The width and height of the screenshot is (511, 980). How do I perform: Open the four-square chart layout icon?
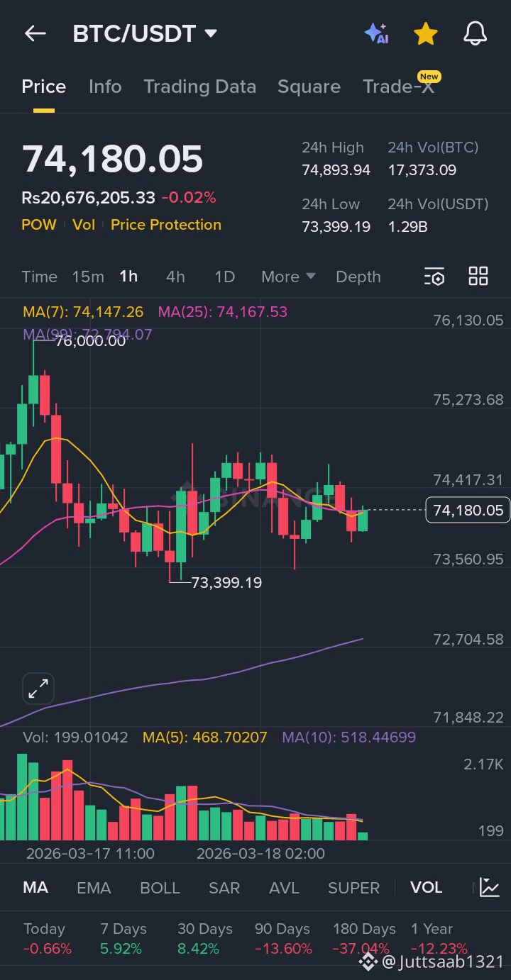[478, 277]
